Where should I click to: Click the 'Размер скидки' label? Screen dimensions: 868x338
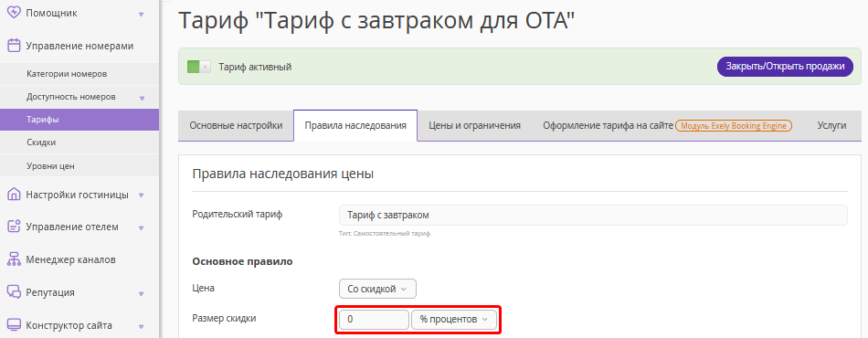click(224, 318)
